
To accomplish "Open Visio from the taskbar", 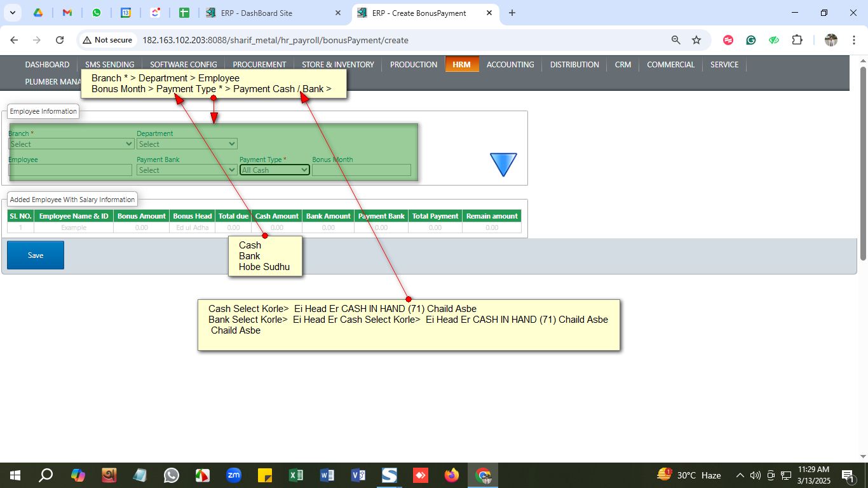I will click(358, 475).
